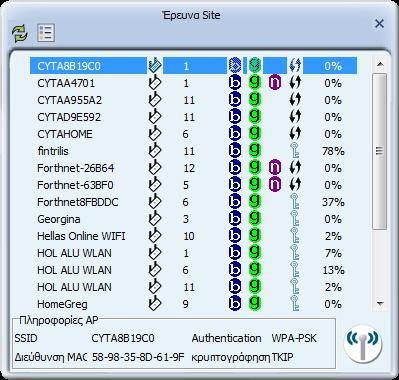The width and height of the screenshot is (399, 380).
Task: Click the scrollbar down arrow
Action: (380, 304)
